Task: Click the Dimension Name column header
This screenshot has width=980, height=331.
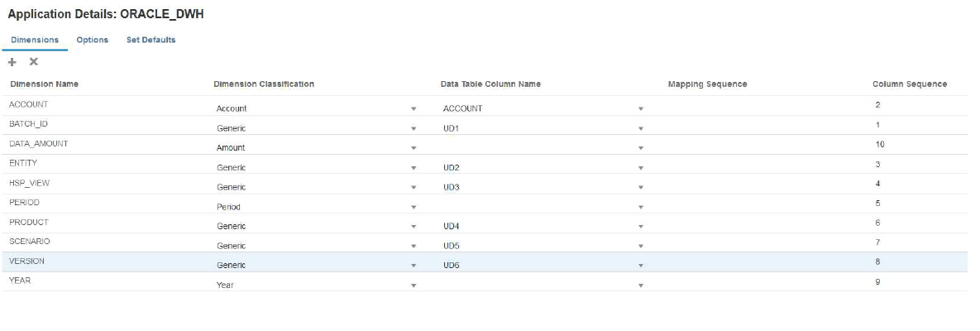Action: [44, 84]
